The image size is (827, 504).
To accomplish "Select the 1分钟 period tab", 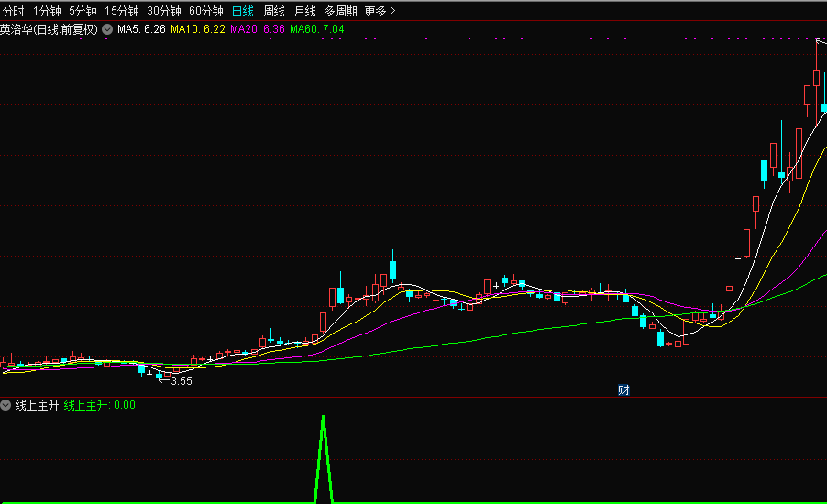I will click(x=47, y=11).
